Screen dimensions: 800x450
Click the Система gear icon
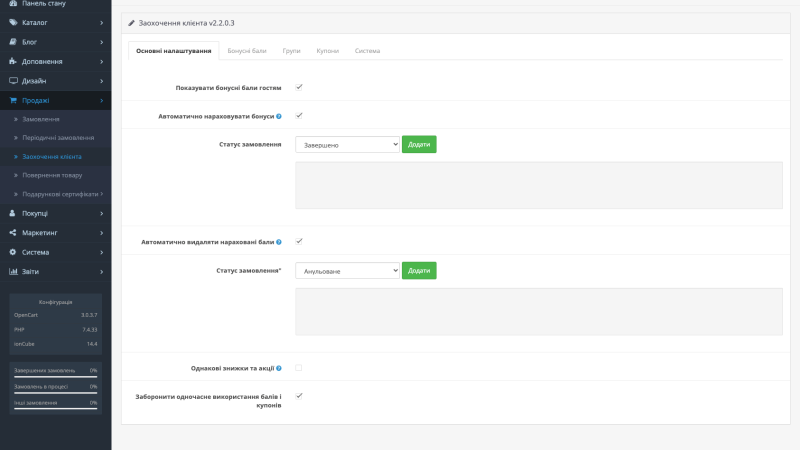click(13, 252)
